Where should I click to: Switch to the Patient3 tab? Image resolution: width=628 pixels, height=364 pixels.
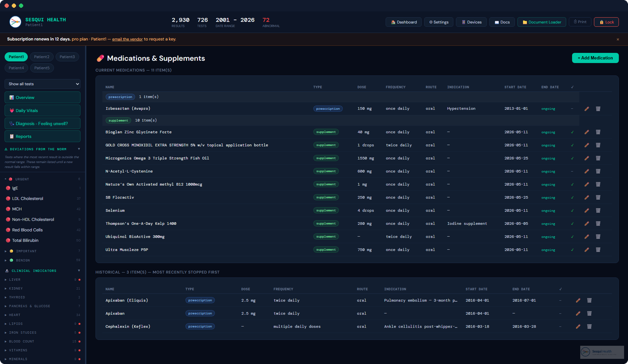click(x=67, y=57)
